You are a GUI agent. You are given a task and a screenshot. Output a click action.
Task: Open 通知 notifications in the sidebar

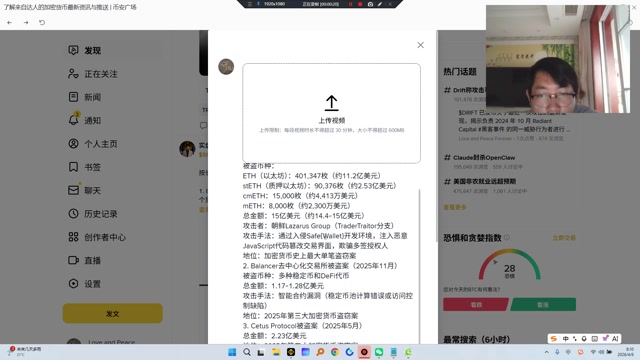tap(84, 120)
